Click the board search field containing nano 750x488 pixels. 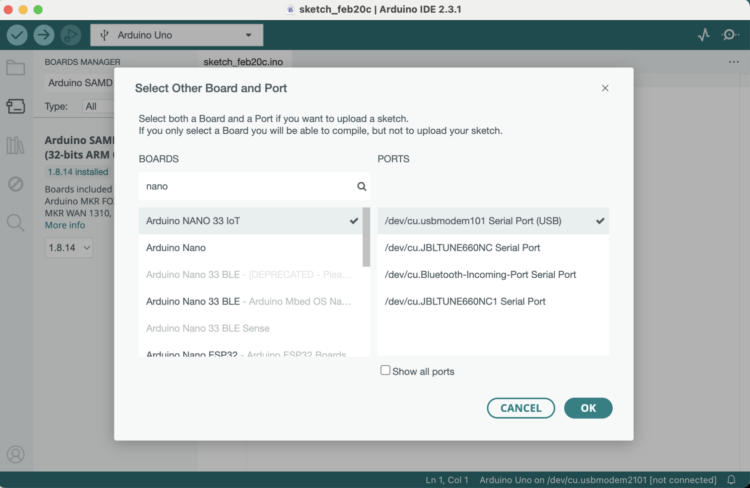pos(248,186)
